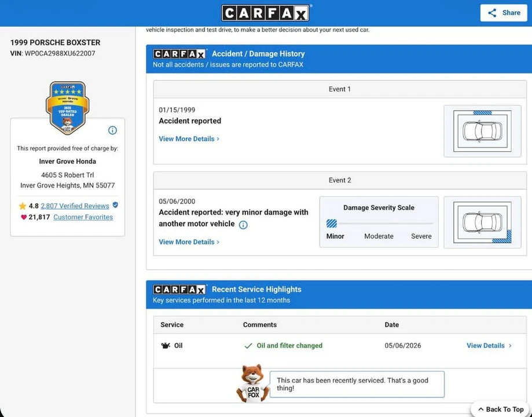
Task: Click Back To Top button
Action: coord(501,409)
